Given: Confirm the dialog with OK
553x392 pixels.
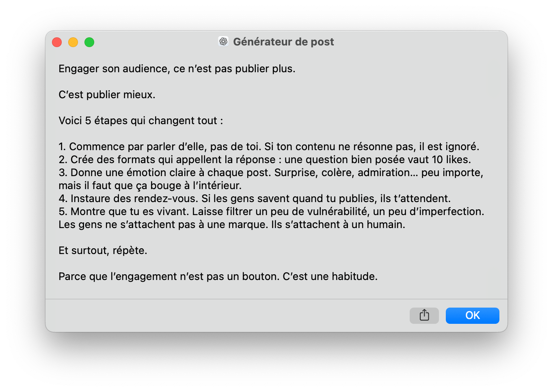Looking at the screenshot, I should tap(472, 315).
